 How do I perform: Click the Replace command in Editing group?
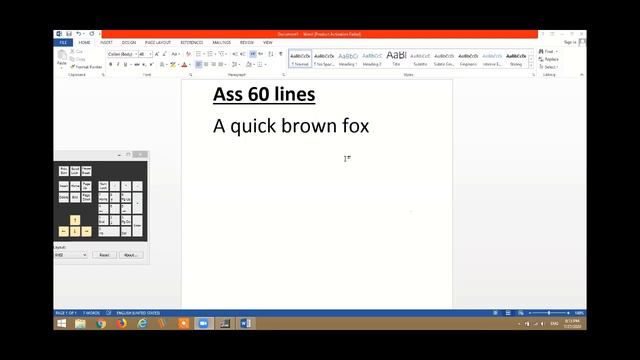(x=549, y=59)
